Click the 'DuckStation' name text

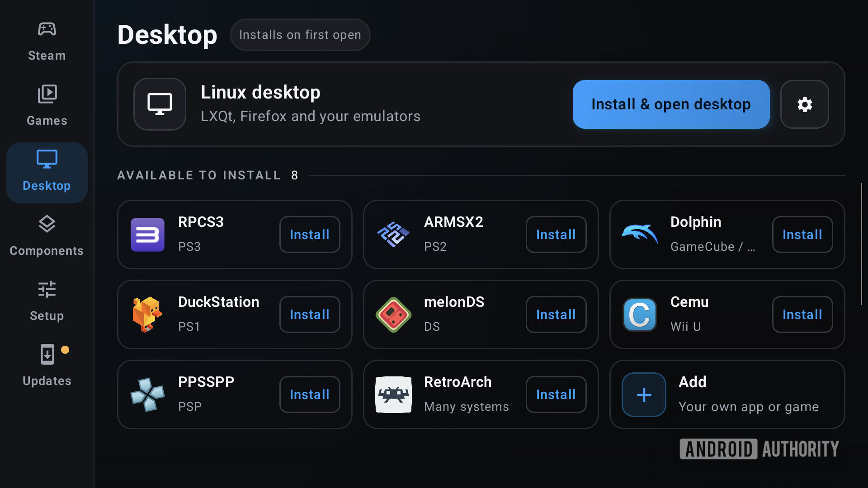click(x=219, y=302)
